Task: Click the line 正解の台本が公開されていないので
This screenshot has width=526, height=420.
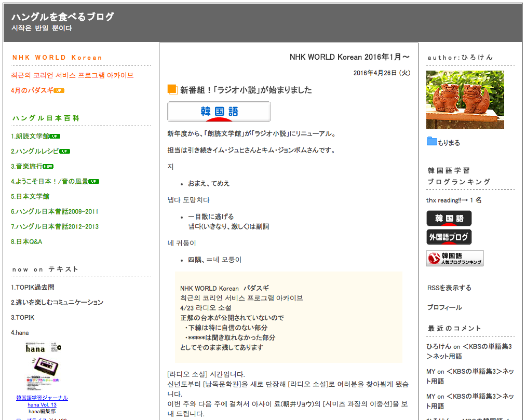Action: click(x=232, y=318)
